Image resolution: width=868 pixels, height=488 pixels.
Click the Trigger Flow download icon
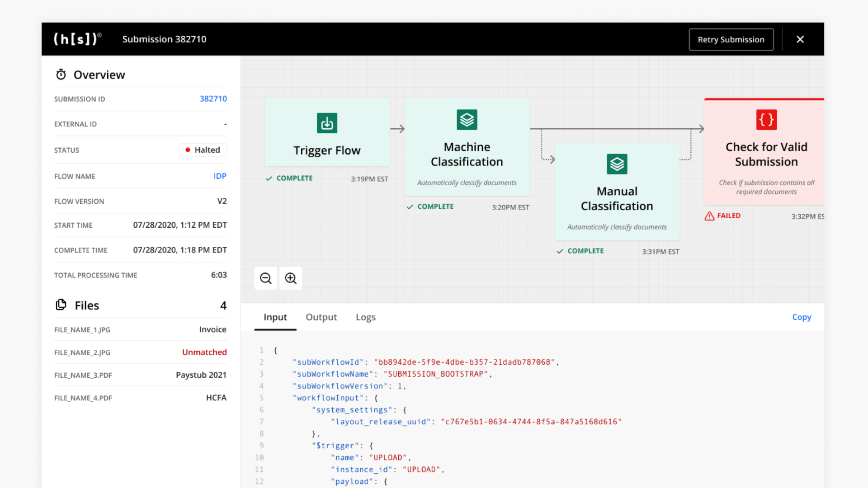pos(327,123)
